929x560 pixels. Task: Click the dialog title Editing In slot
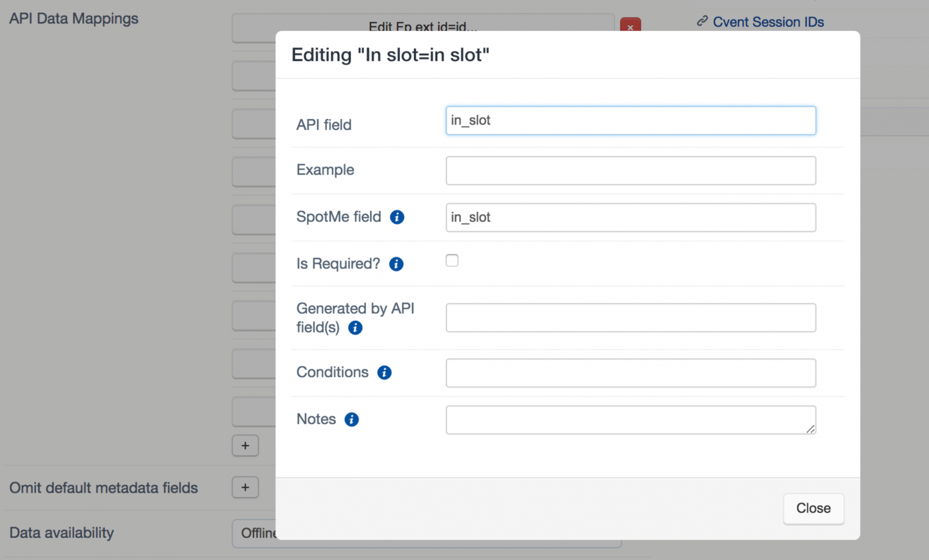[x=390, y=55]
